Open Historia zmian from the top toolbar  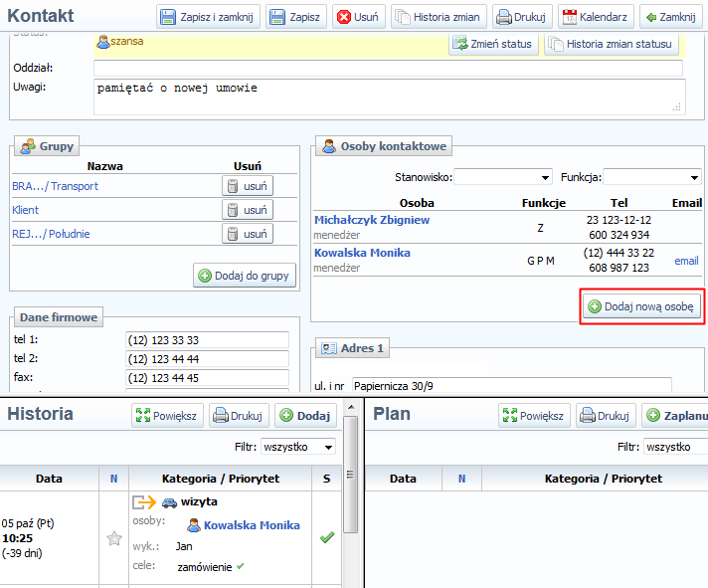coord(439,17)
